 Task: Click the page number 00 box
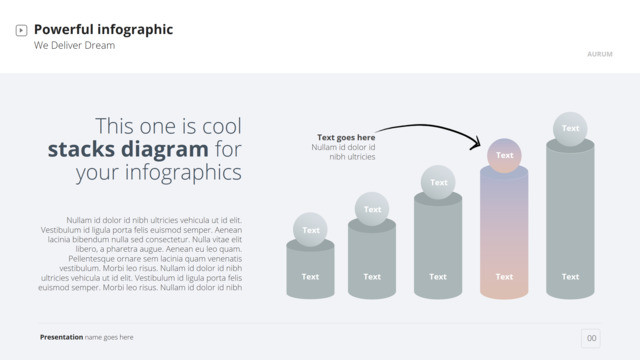coord(591,338)
